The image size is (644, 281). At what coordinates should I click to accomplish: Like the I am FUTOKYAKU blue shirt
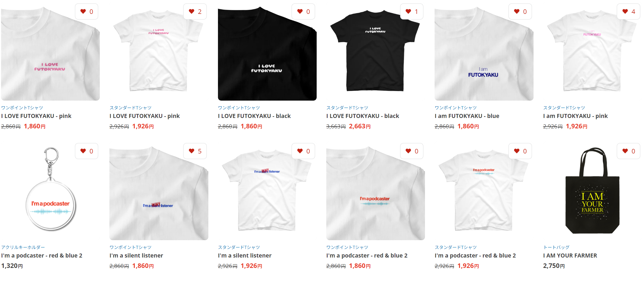(520, 11)
